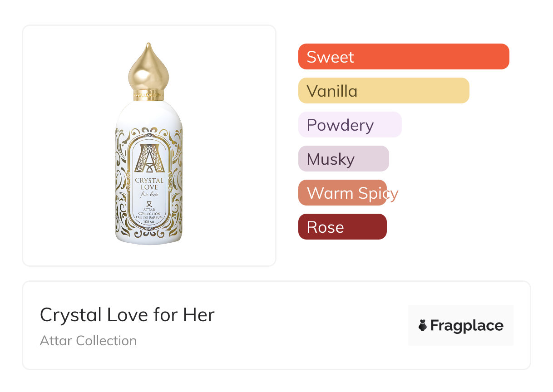Select the Vanilla accord bar

coord(383,91)
